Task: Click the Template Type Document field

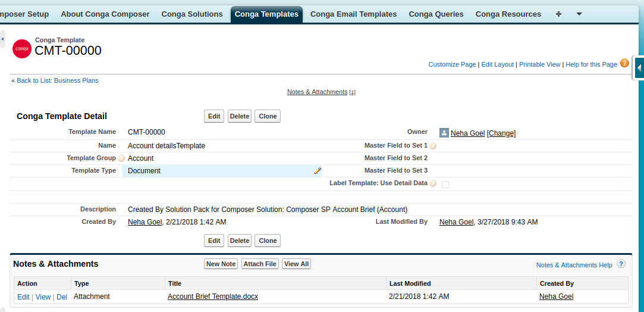Action: click(220, 171)
